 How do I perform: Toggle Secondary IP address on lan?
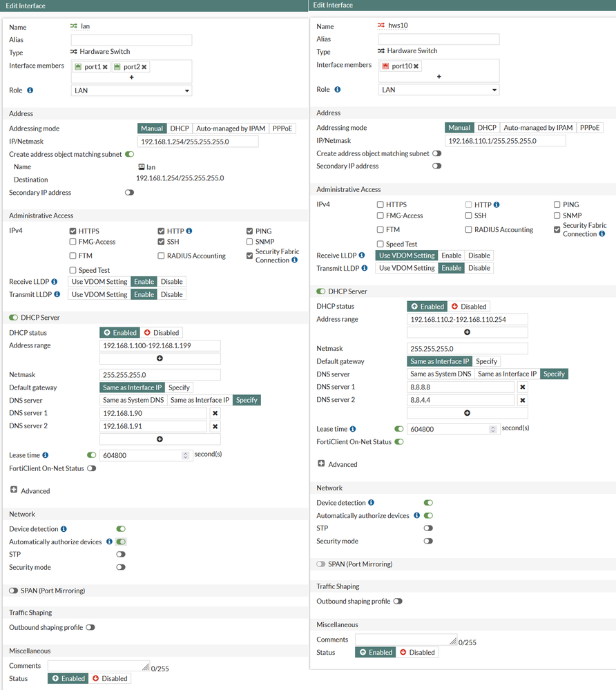[x=129, y=192]
